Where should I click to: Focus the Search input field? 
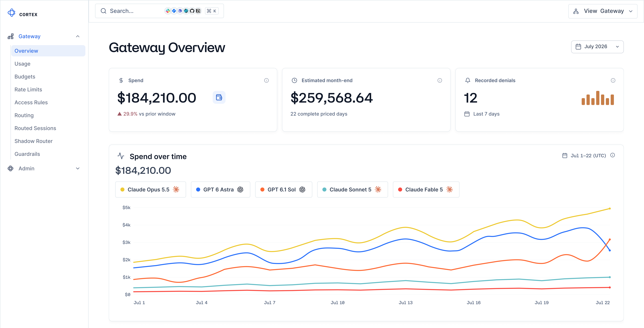coord(159,11)
